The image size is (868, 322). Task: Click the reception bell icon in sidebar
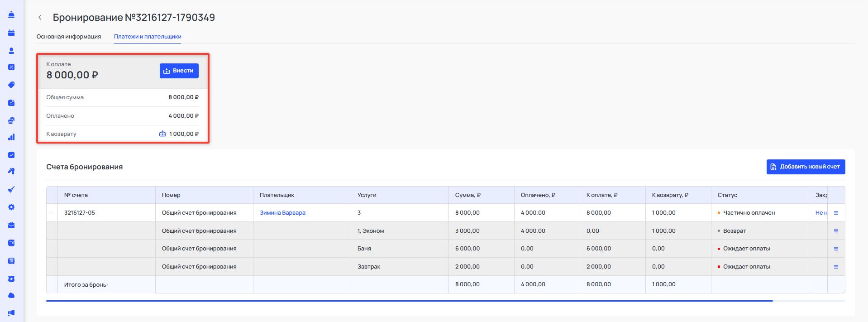[x=11, y=15]
